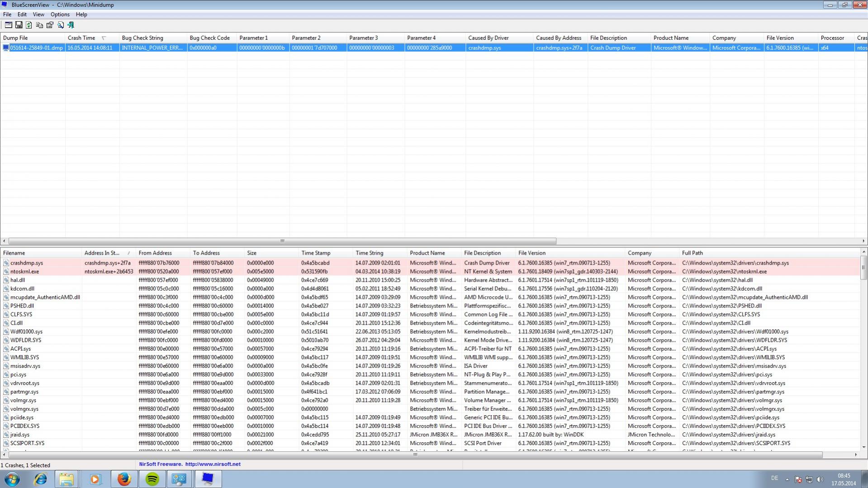Switch to Firefox on the taskbar

click(x=124, y=479)
